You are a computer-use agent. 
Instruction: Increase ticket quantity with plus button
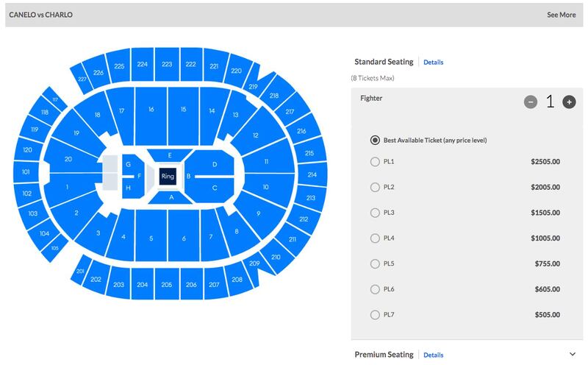pyautogui.click(x=569, y=102)
